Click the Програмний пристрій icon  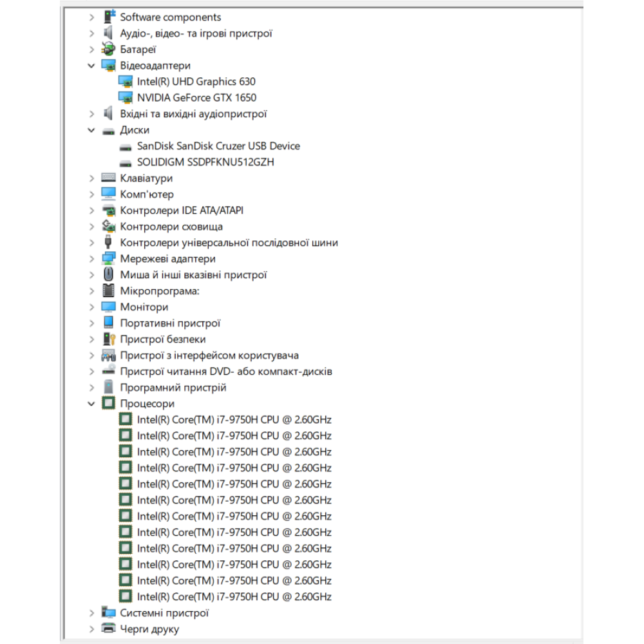tap(109, 387)
